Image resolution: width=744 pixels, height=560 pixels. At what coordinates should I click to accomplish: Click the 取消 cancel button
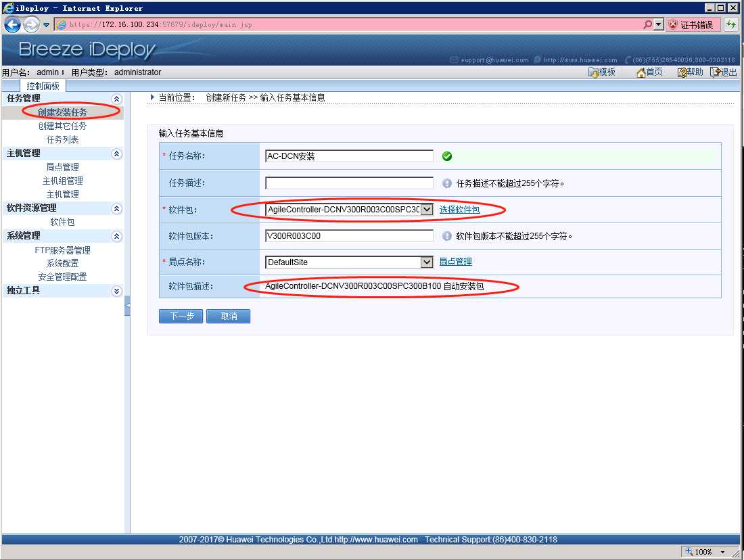(228, 316)
